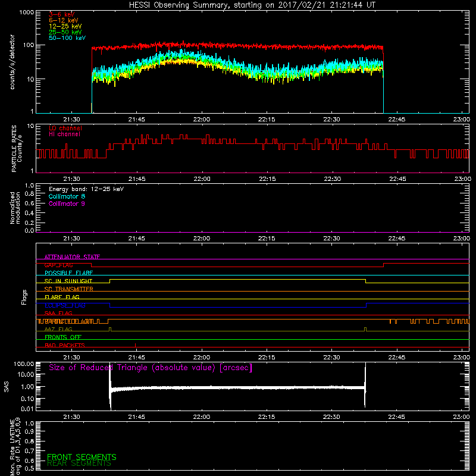Click the ECLIPSE_FLAG label
476x476 pixels.
pyautogui.click(x=65, y=305)
